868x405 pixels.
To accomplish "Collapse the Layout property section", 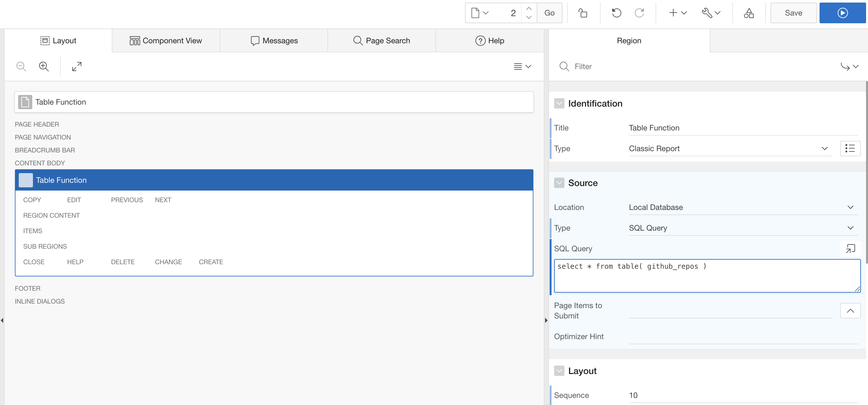I will (x=559, y=371).
